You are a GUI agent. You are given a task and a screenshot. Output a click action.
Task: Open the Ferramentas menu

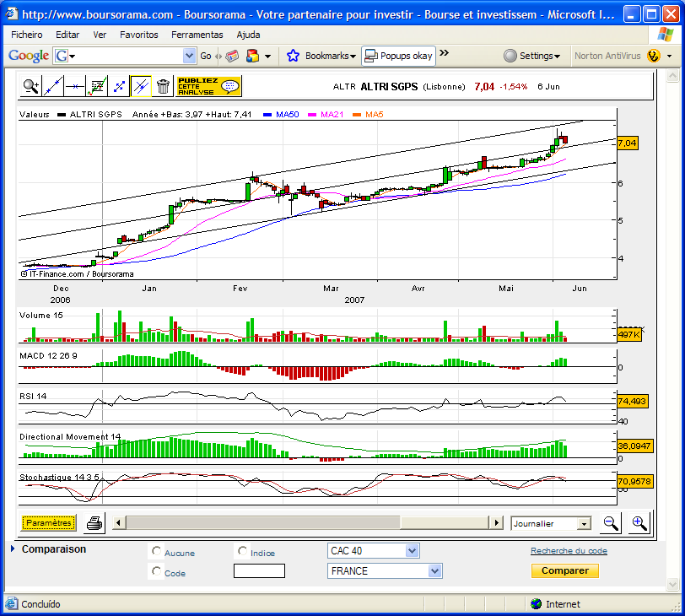pyautogui.click(x=197, y=35)
